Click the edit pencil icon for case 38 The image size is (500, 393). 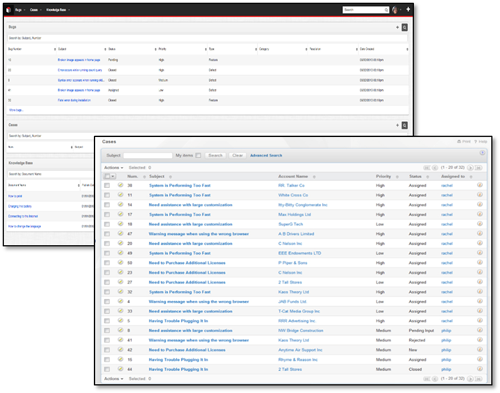(x=120, y=185)
